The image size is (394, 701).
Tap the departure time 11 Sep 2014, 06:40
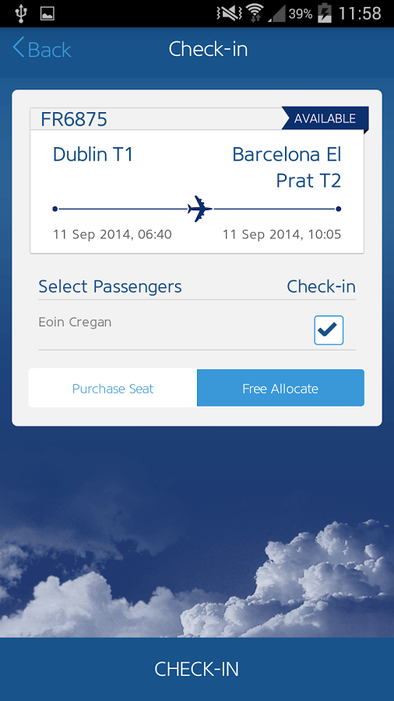(112, 234)
